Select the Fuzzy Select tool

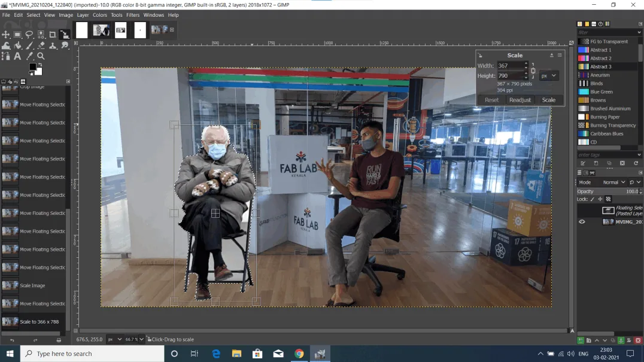click(41, 35)
